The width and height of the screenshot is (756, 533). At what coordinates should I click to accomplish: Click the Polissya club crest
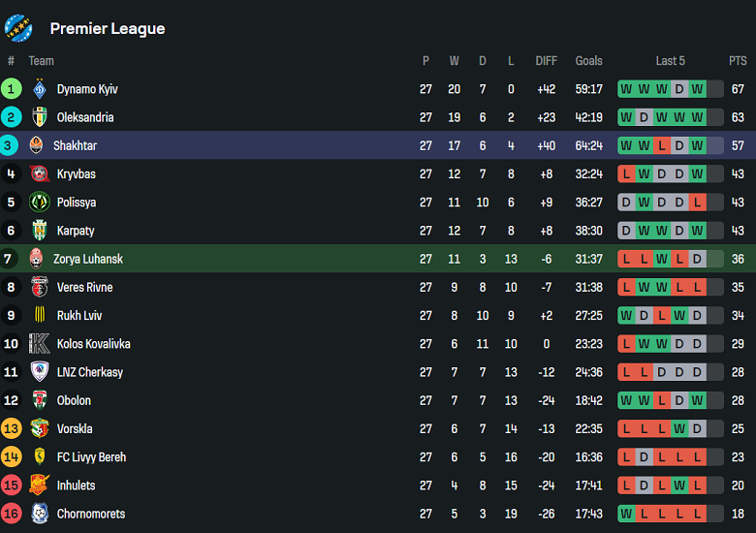(39, 203)
